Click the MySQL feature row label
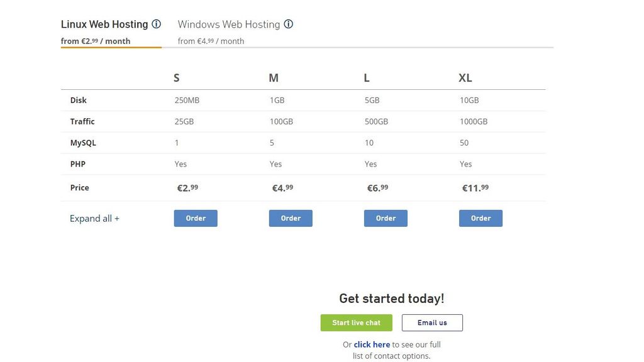Viewport: 644px width, 362px height. pos(83,143)
